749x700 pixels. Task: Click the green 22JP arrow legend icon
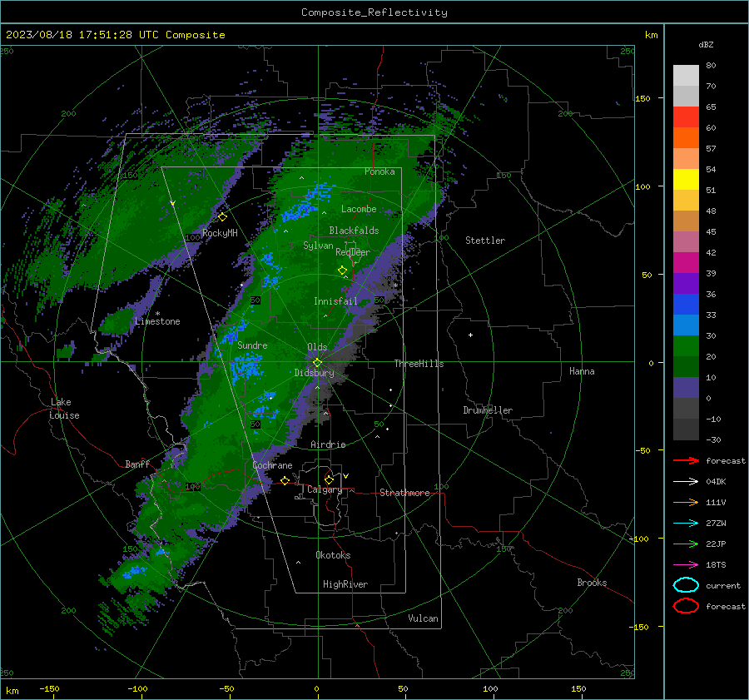tap(686, 544)
